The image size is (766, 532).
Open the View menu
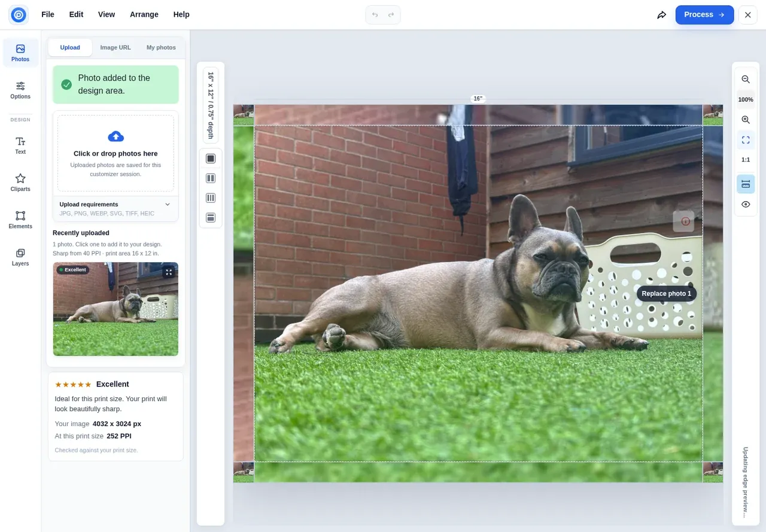click(x=107, y=14)
